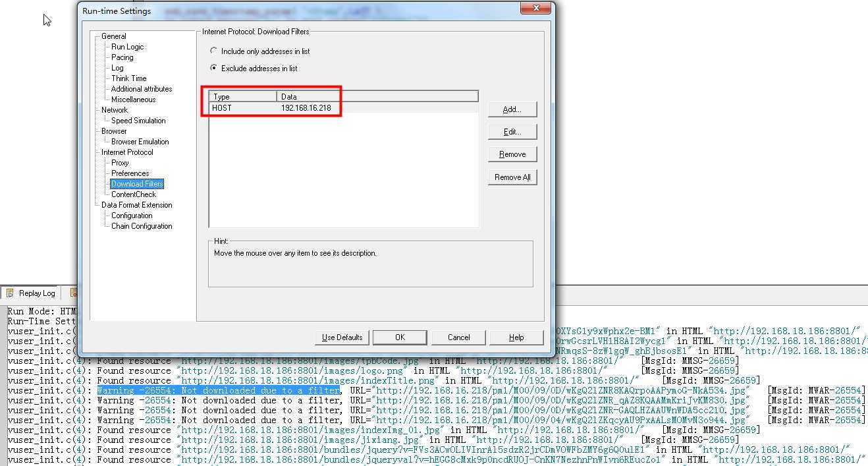Select the Browser tree node
Image resolution: width=868 pixels, height=466 pixels.
pos(114,131)
